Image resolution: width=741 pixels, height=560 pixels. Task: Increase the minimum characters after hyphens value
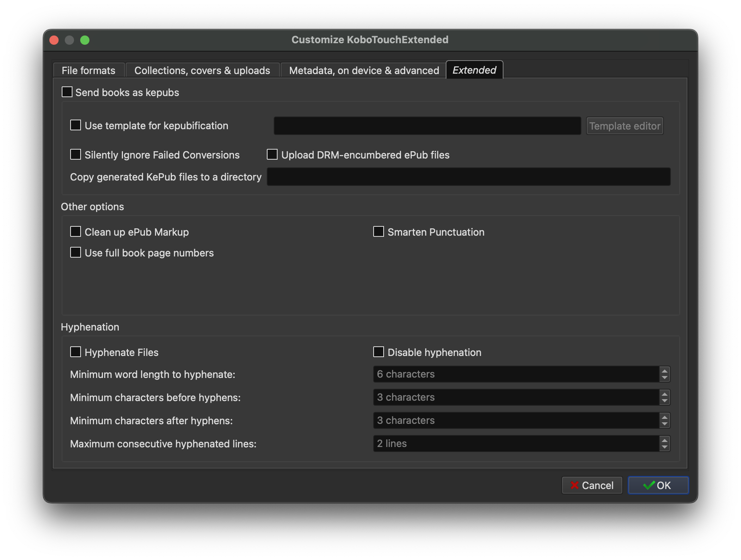(664, 417)
